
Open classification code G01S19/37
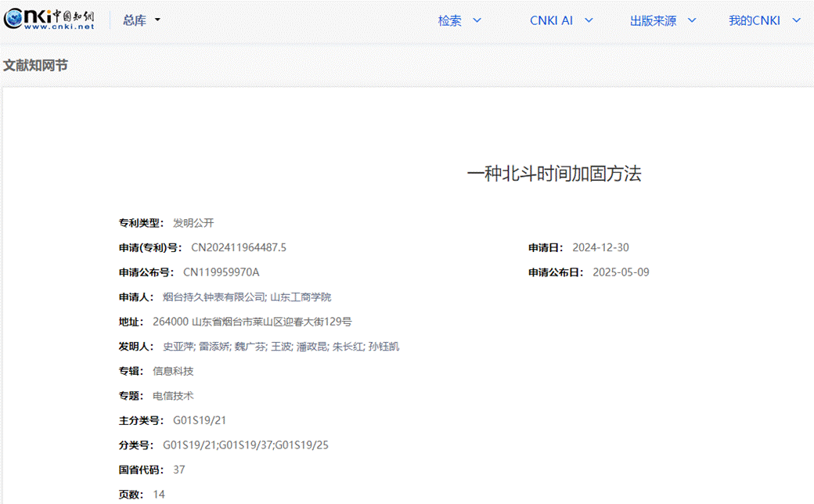pyautogui.click(x=246, y=445)
